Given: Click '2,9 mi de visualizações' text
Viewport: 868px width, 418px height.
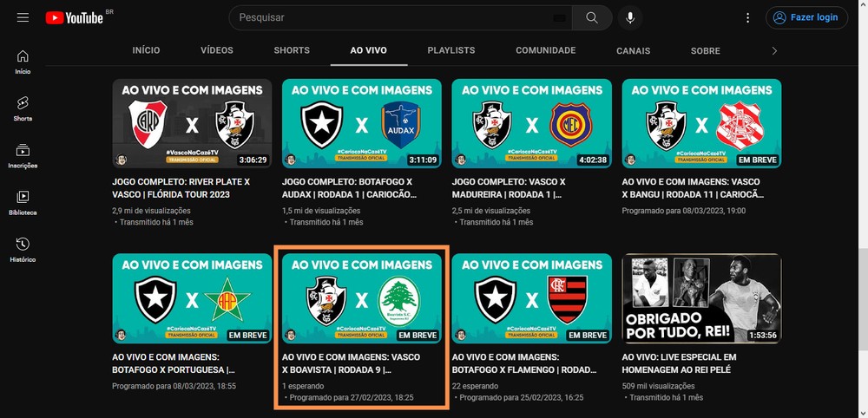Looking at the screenshot, I should [151, 211].
